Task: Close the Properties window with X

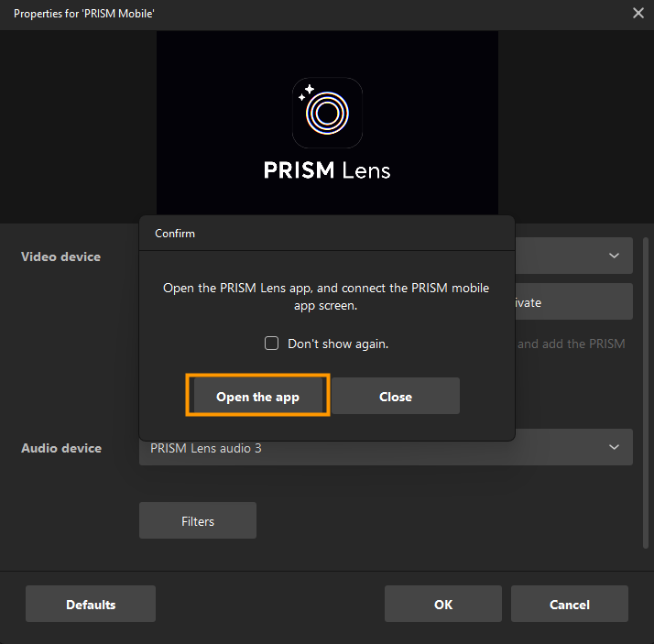Action: (x=638, y=13)
